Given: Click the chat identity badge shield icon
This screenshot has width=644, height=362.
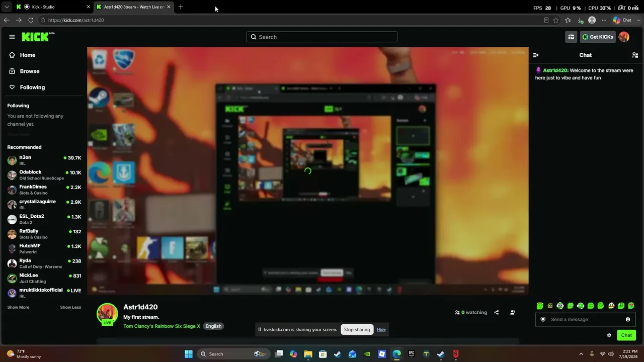Looking at the screenshot, I should [x=543, y=319].
